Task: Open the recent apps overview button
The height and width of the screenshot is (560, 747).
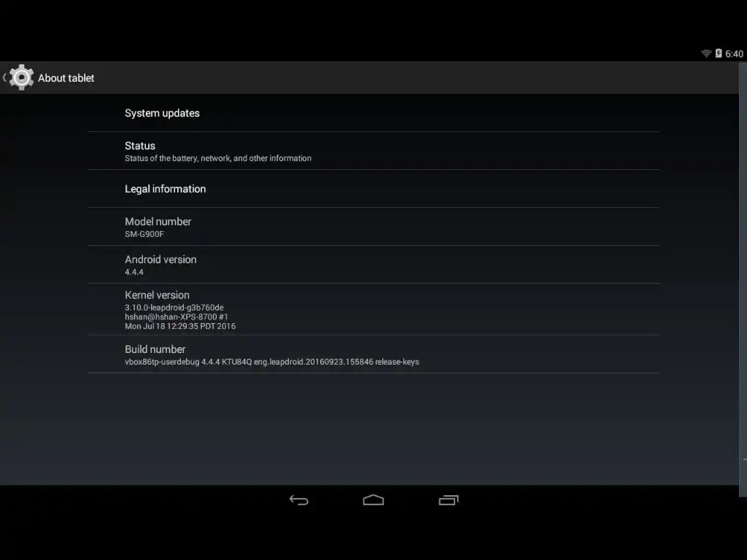Action: [x=449, y=500]
